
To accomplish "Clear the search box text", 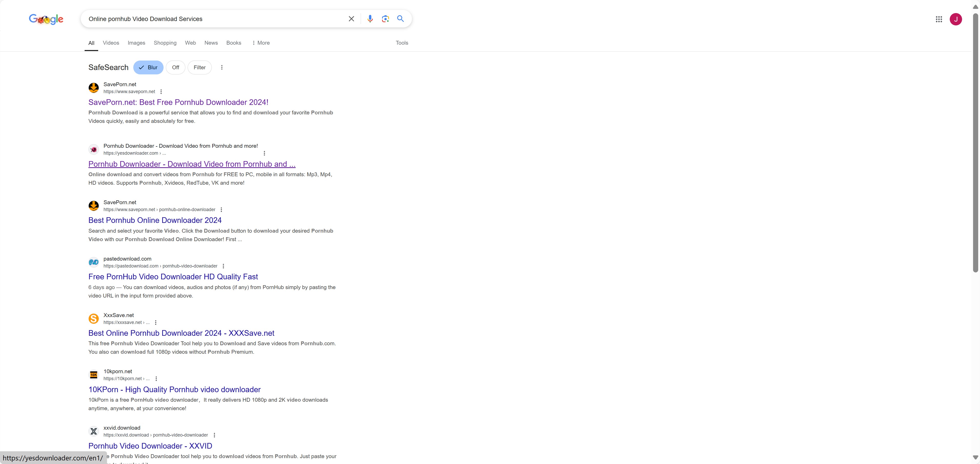I will tap(351, 19).
